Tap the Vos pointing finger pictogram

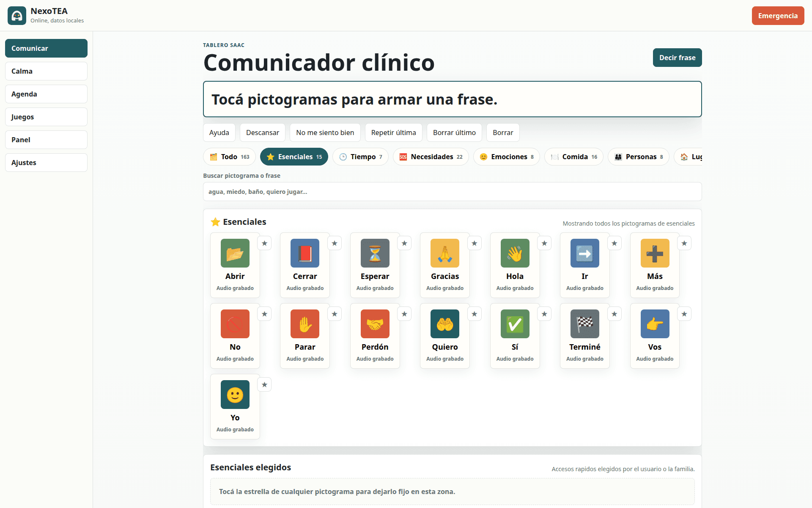655,336
